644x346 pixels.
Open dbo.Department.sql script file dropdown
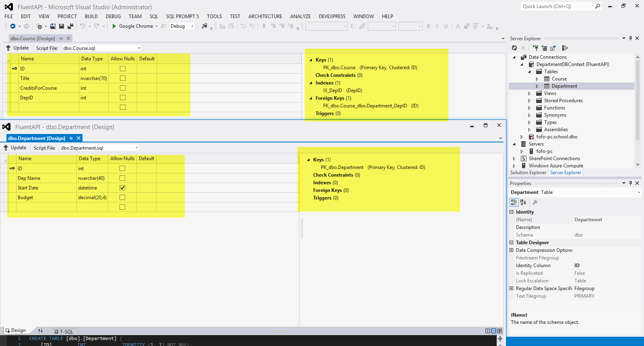coord(137,148)
